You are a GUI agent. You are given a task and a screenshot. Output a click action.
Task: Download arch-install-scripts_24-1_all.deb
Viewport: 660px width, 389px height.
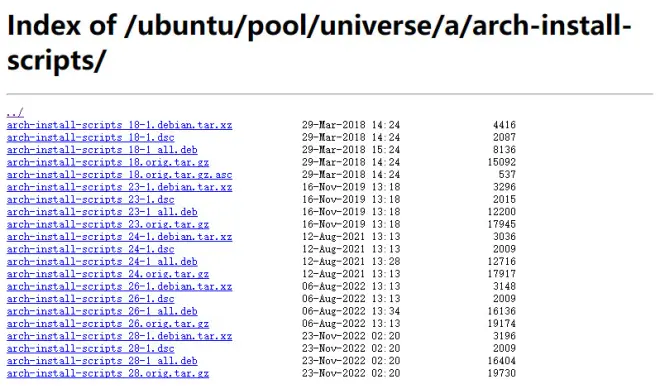pos(102,262)
